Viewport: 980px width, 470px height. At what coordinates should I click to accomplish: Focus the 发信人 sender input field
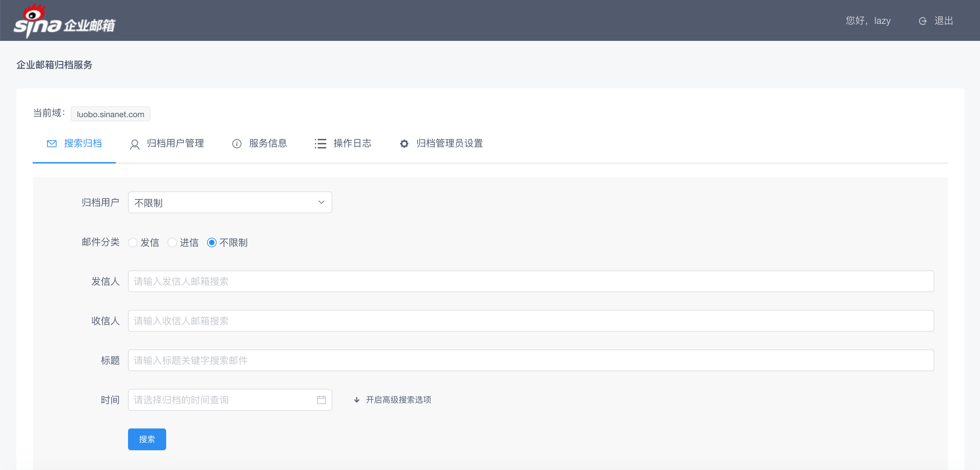pyautogui.click(x=531, y=281)
